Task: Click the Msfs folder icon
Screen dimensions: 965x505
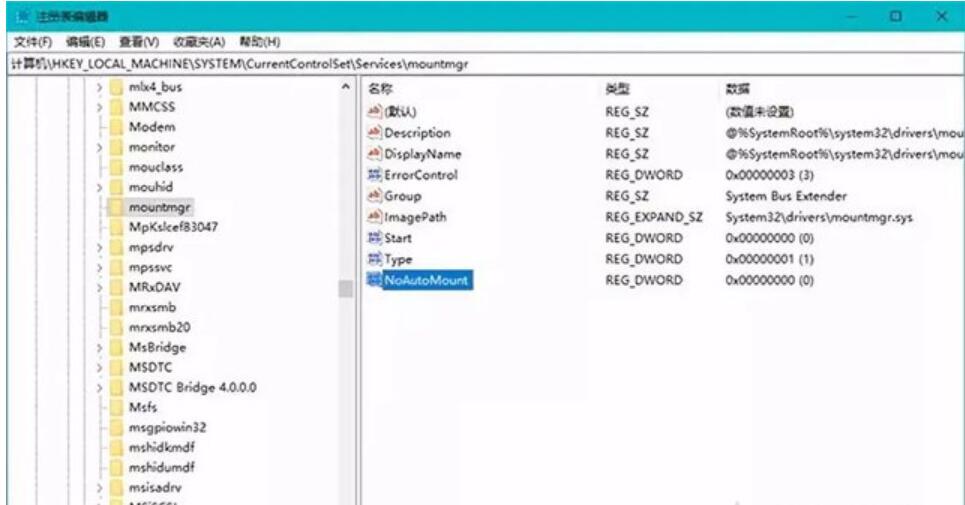Action: coord(116,407)
